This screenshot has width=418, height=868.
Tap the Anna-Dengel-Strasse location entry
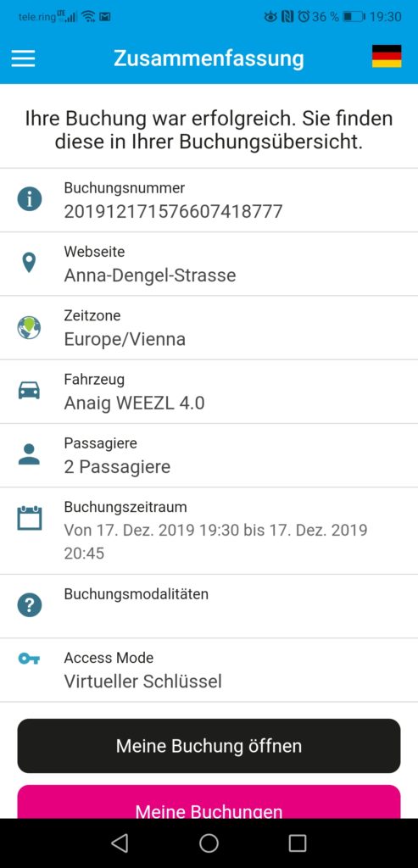209,264
